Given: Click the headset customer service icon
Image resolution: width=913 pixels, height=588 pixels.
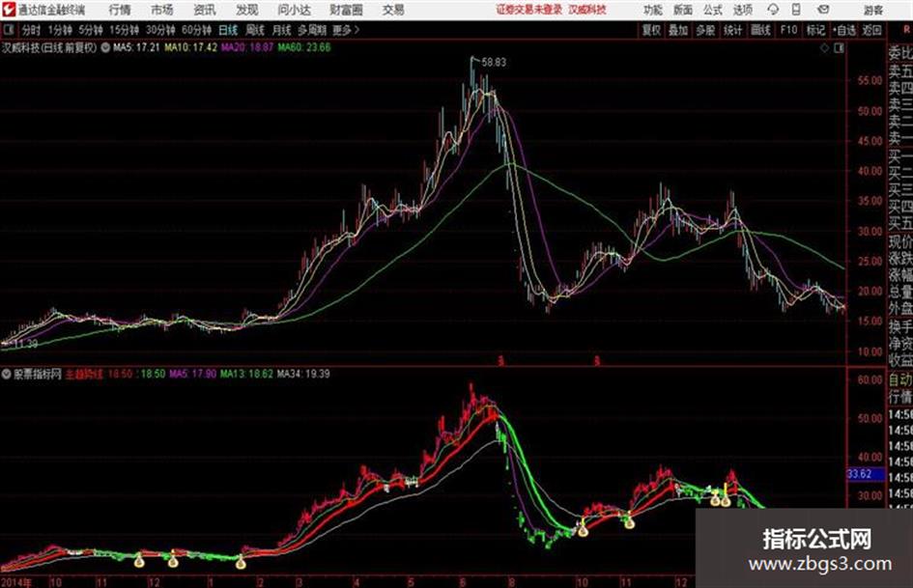Looking at the screenshot, I should point(773,10).
